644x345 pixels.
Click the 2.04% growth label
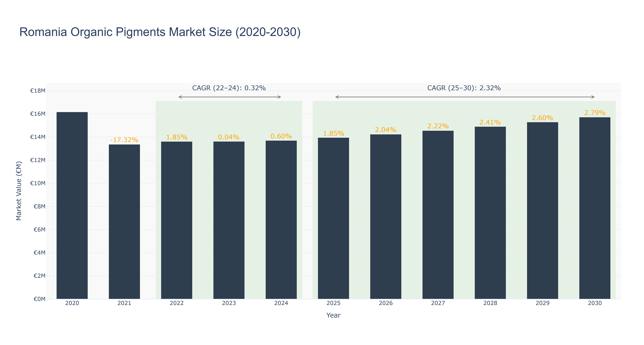[x=386, y=130]
